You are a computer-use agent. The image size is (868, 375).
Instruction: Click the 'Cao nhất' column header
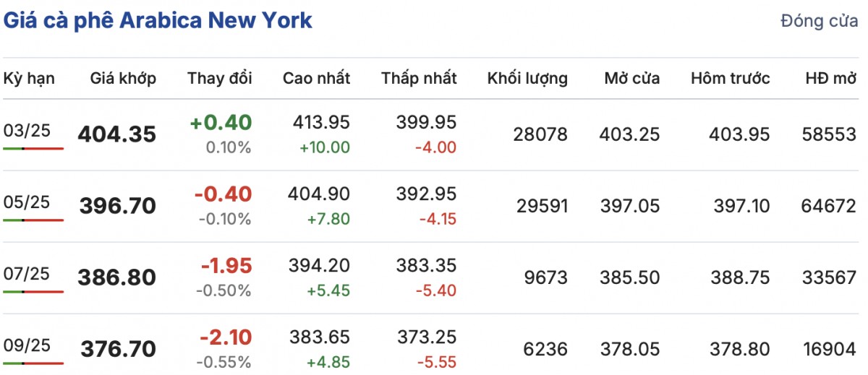tap(316, 78)
